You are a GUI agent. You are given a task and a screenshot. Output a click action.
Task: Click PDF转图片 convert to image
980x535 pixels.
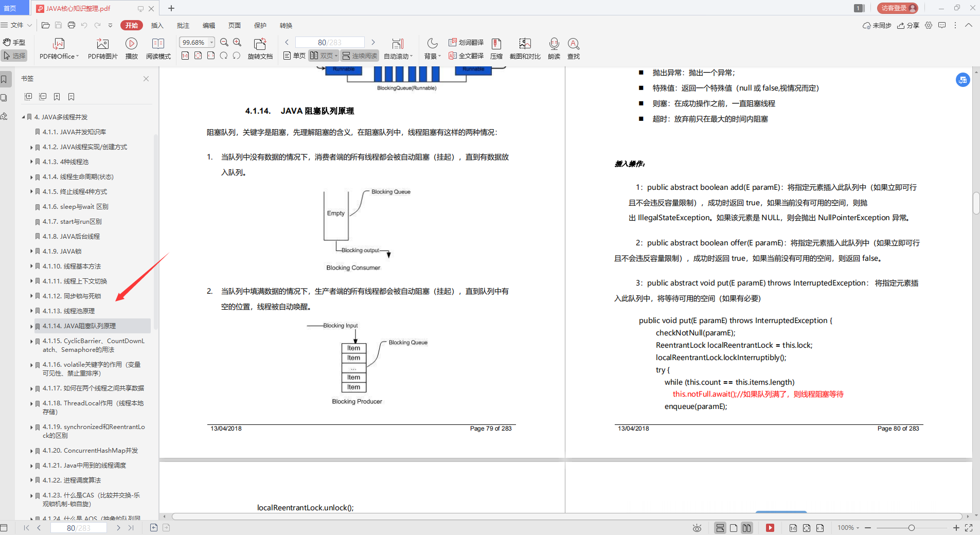(x=103, y=49)
